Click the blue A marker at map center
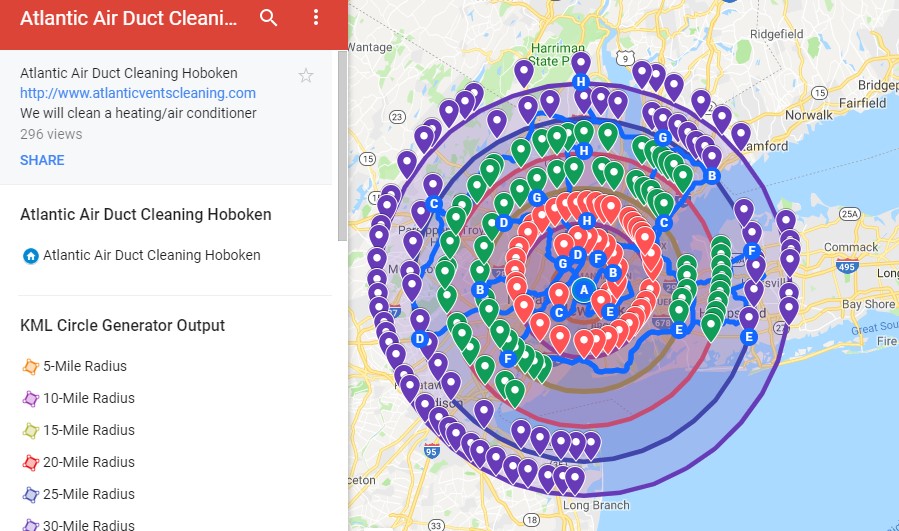Image resolution: width=899 pixels, height=531 pixels. pyautogui.click(x=584, y=290)
